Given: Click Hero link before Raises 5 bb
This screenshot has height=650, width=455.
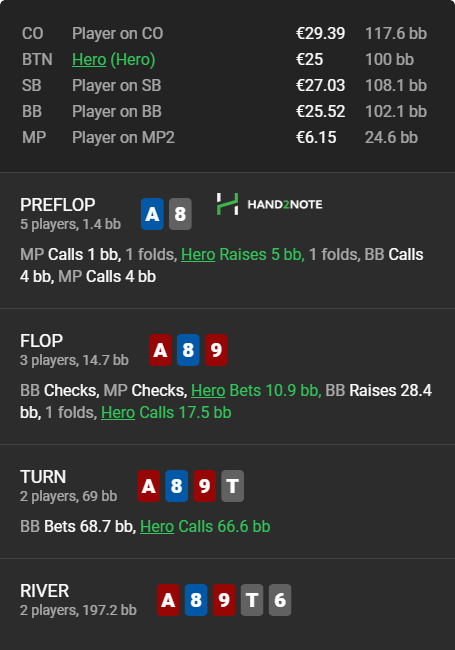Looking at the screenshot, I should pos(198,255).
